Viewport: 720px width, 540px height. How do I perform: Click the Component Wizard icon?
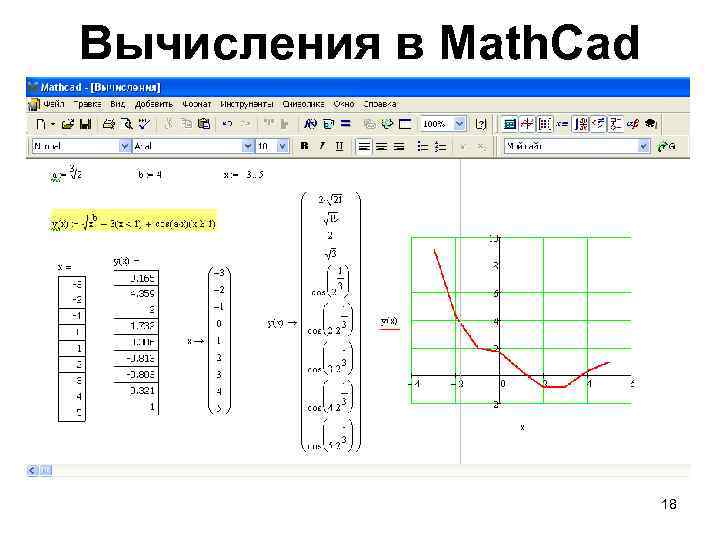387,124
